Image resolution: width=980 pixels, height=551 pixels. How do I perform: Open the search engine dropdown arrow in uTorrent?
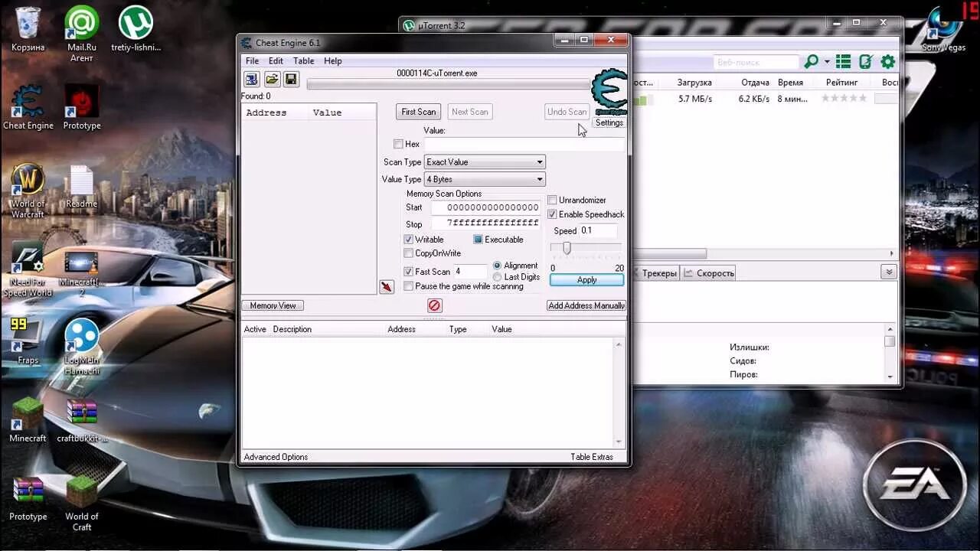click(828, 63)
